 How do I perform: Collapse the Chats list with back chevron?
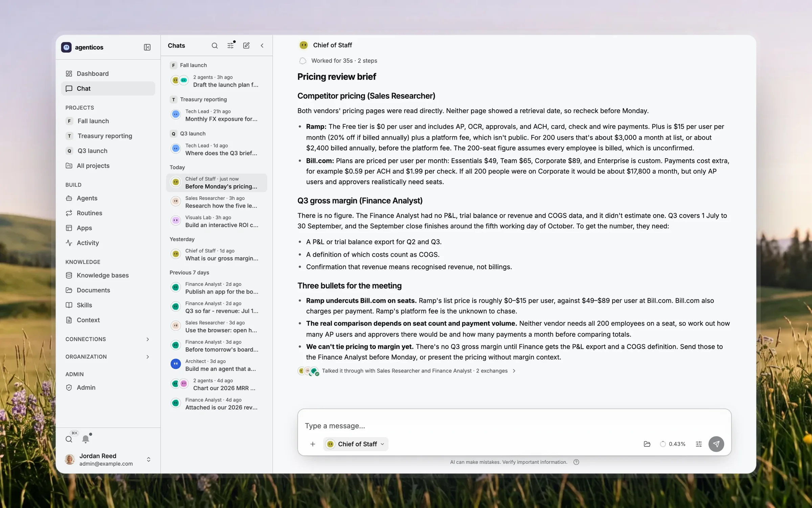click(262, 45)
